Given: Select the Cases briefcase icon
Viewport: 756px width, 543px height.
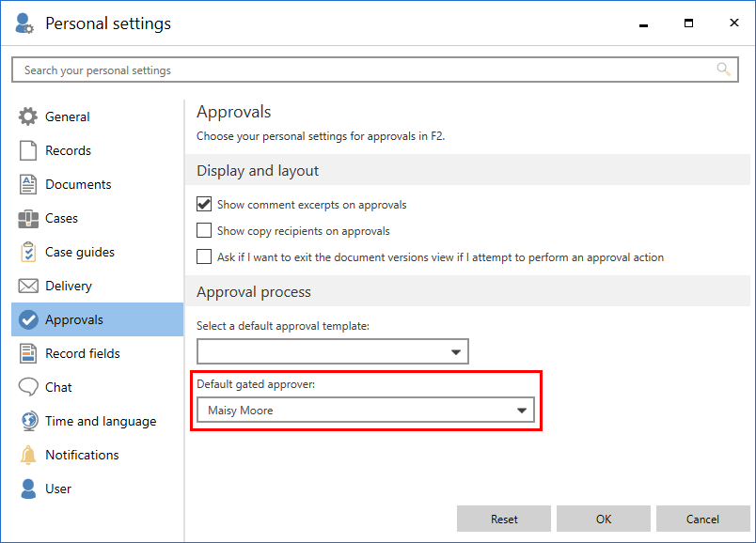Looking at the screenshot, I should 28,219.
